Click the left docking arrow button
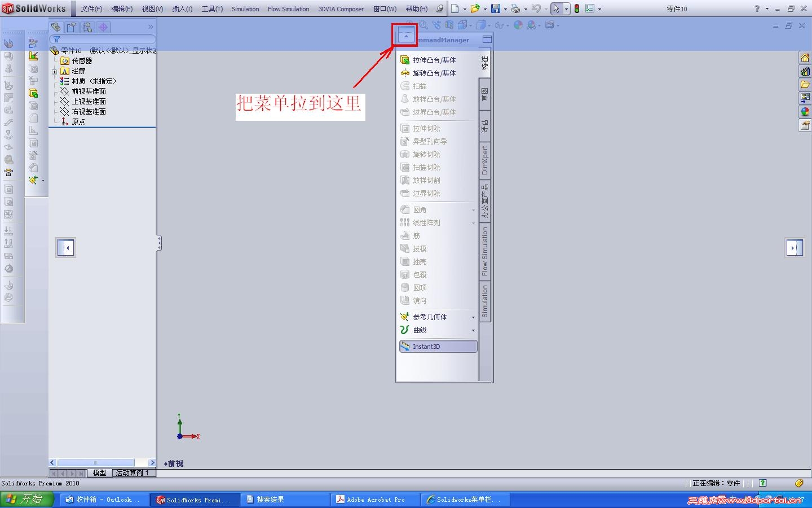 66,247
